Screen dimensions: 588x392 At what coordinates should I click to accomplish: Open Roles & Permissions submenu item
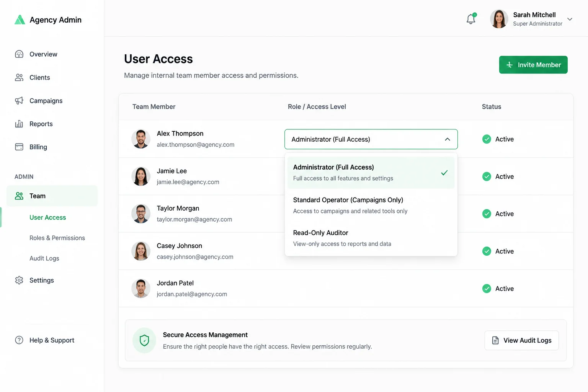coord(57,238)
